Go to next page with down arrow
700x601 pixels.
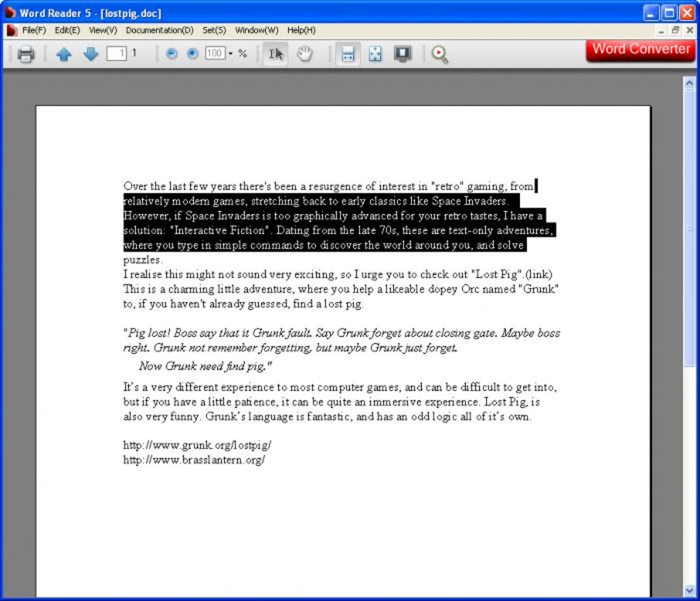click(91, 54)
